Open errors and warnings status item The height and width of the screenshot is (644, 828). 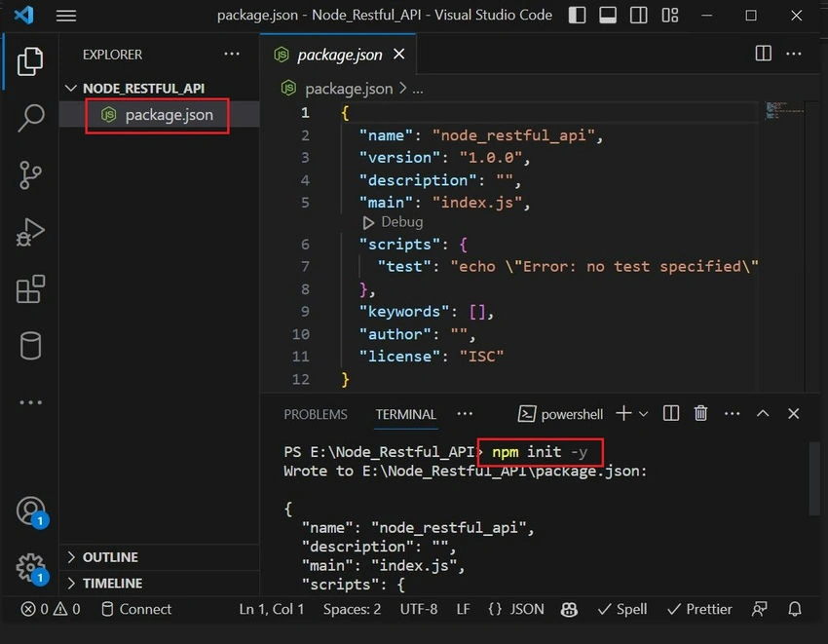51,609
